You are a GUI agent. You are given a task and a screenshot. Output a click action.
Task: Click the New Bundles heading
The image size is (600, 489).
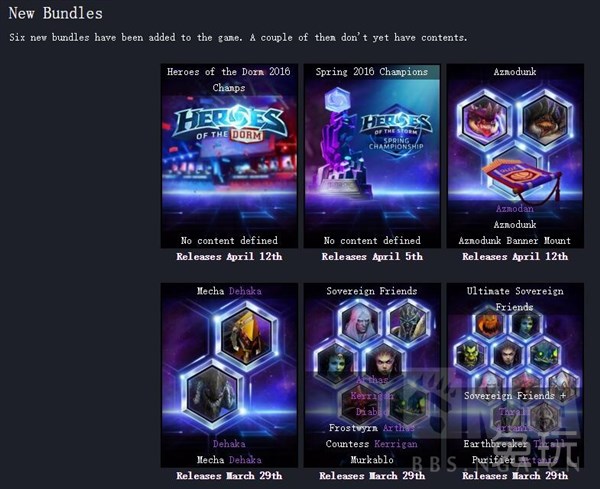[55, 13]
